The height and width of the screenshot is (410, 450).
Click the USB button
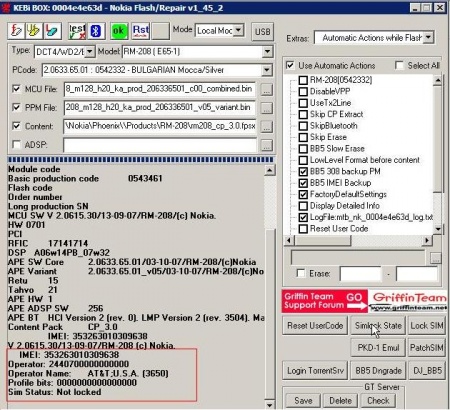click(262, 32)
